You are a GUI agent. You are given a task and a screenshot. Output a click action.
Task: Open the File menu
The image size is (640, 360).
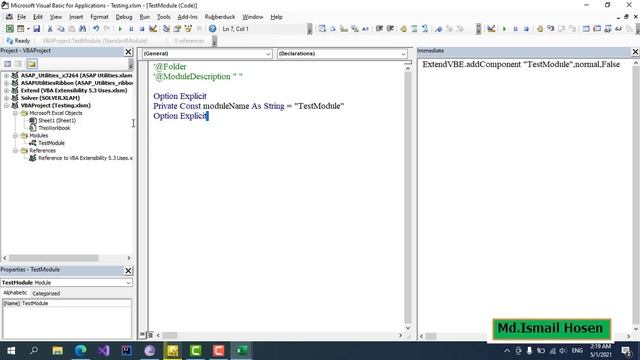click(x=21, y=17)
